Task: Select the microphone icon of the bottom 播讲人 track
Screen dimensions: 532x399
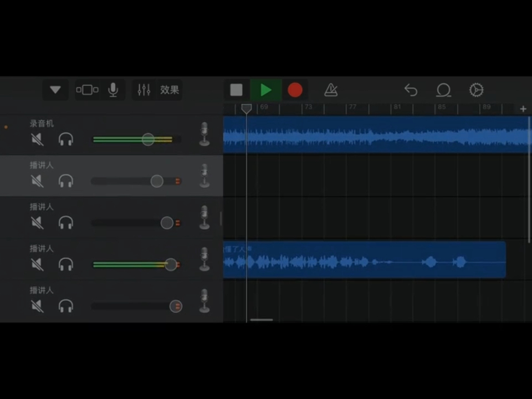Action: pos(204,301)
